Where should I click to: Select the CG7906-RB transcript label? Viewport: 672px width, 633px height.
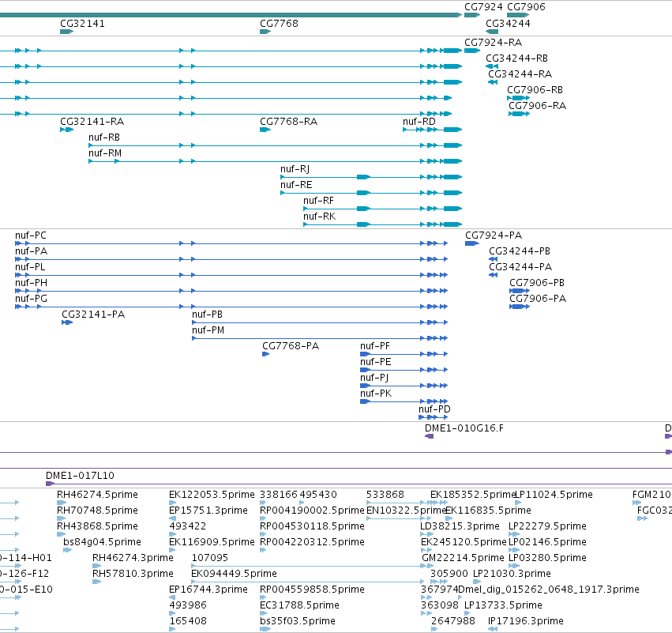coord(535,89)
